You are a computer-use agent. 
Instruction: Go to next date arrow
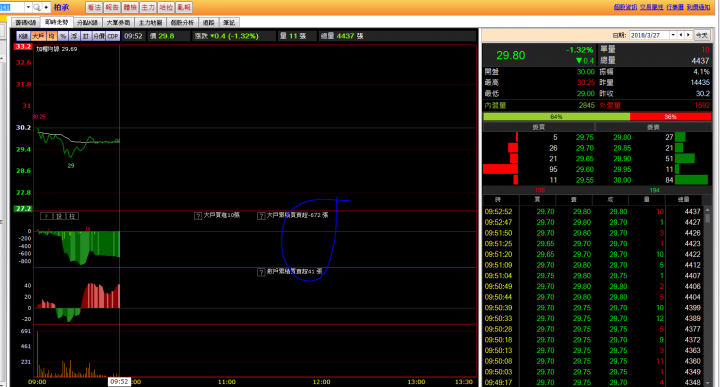pos(688,35)
